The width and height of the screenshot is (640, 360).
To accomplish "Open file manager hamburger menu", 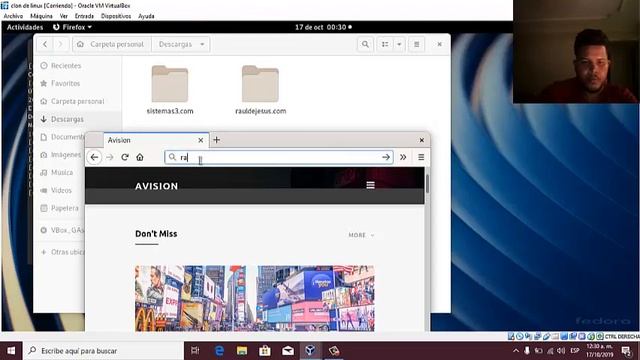I will click(x=416, y=44).
